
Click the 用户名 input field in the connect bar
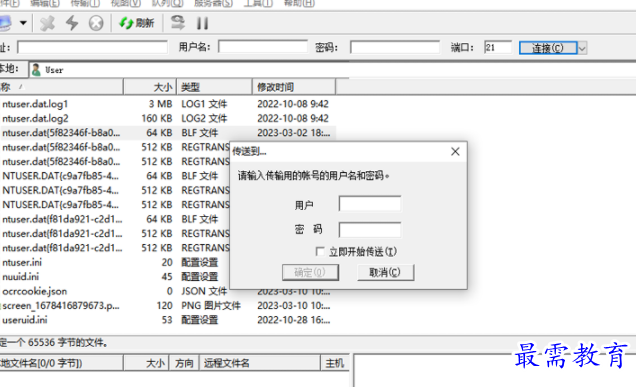[x=263, y=47]
